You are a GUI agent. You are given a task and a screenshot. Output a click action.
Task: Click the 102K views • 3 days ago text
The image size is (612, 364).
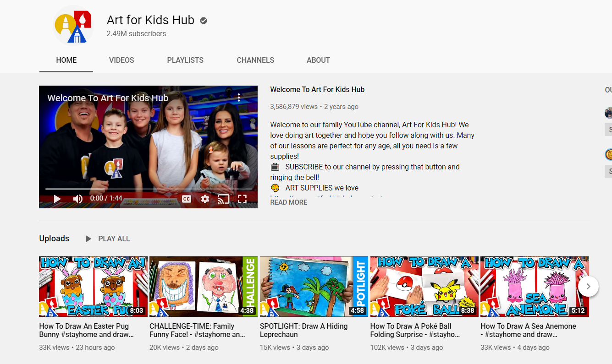[407, 348]
